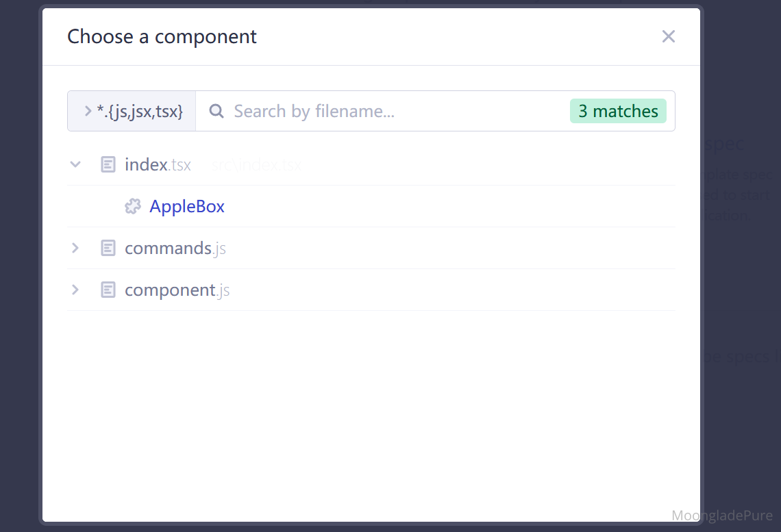The image size is (781, 532).
Task: Expand the component.js file row
Action: pyautogui.click(x=76, y=290)
